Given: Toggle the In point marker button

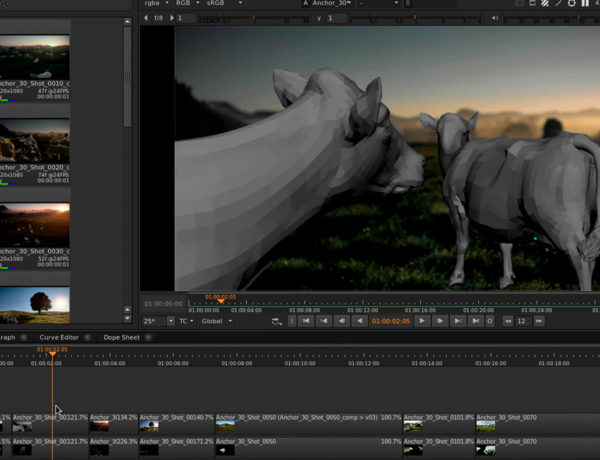Looking at the screenshot, I should point(293,321).
